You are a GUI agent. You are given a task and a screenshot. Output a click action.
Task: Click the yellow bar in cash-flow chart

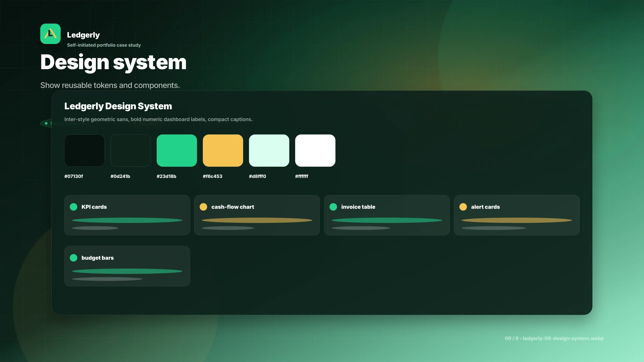(x=257, y=220)
